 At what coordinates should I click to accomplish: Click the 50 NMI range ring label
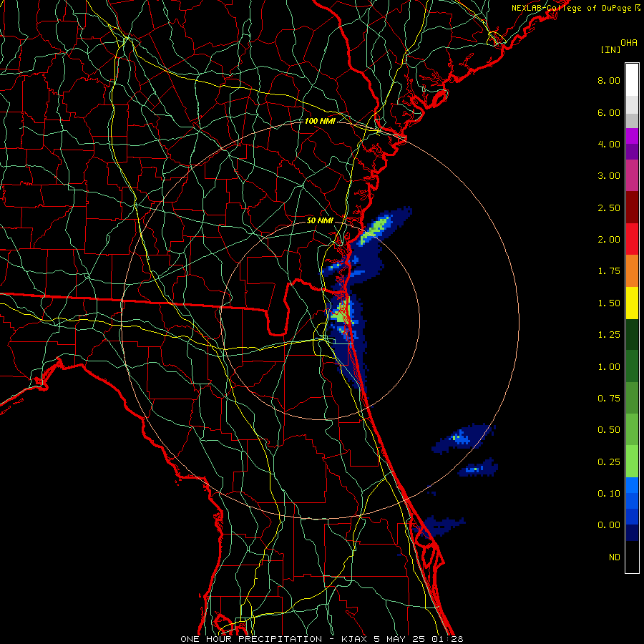tap(320, 220)
